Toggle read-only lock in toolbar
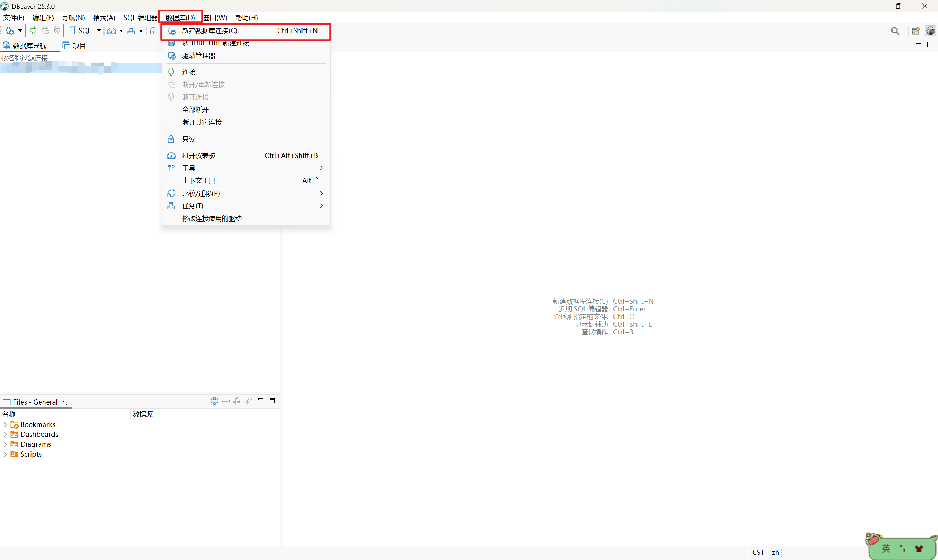This screenshot has width=938, height=560. [153, 31]
